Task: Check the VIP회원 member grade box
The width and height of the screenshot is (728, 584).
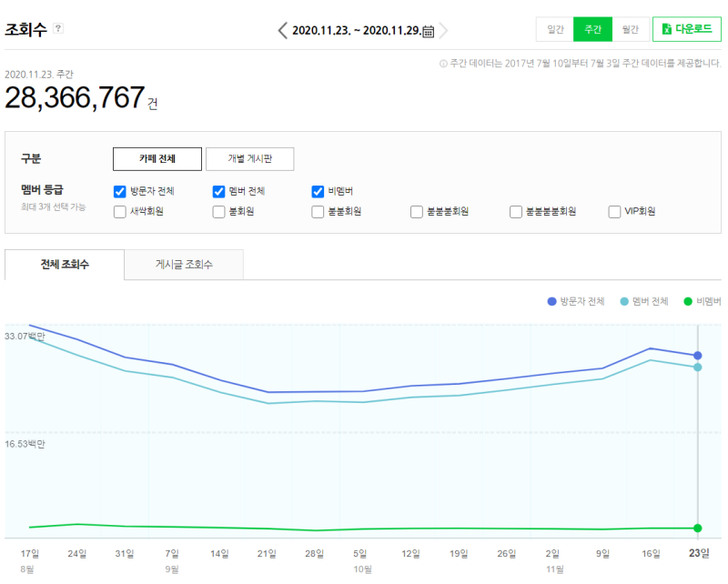Action: pyautogui.click(x=615, y=212)
